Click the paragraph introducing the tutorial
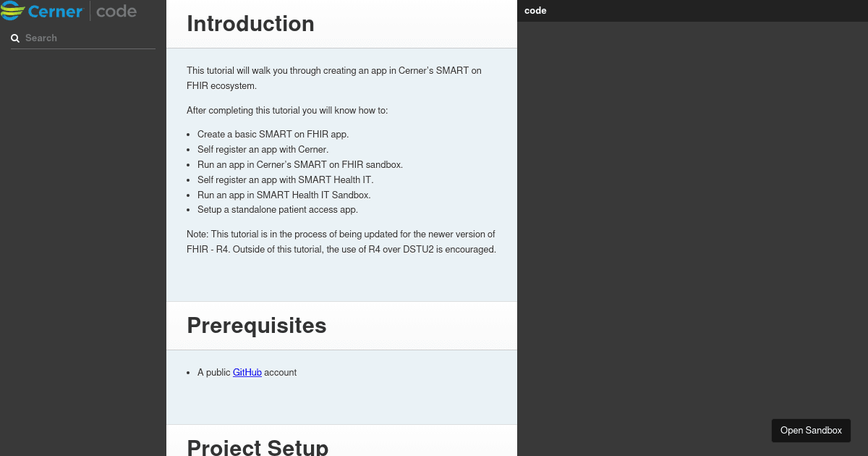868x456 pixels. coord(334,77)
